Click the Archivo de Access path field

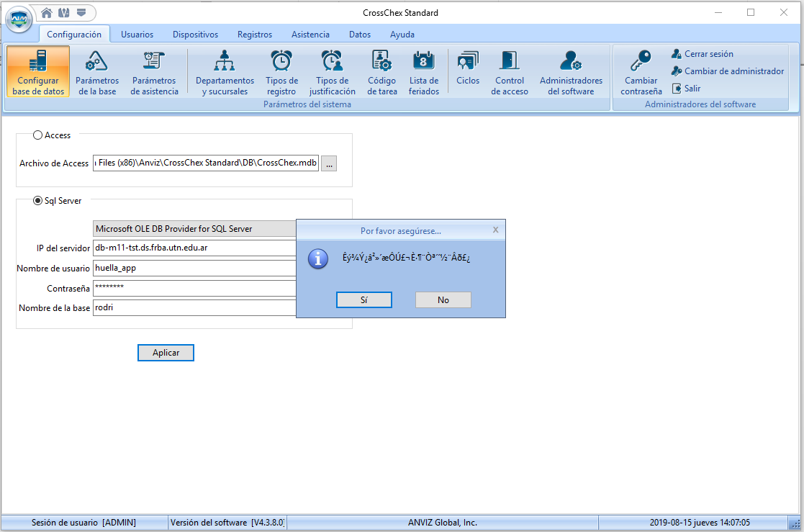pyautogui.click(x=206, y=163)
